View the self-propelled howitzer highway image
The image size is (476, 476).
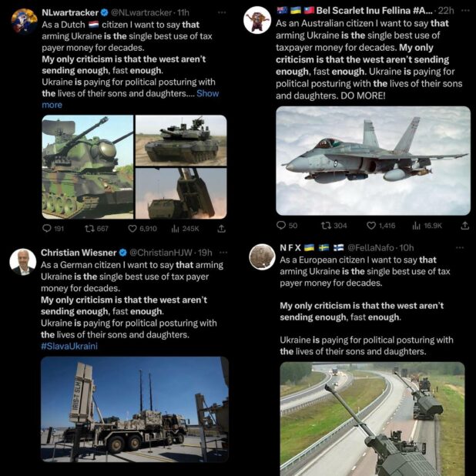coord(372,418)
